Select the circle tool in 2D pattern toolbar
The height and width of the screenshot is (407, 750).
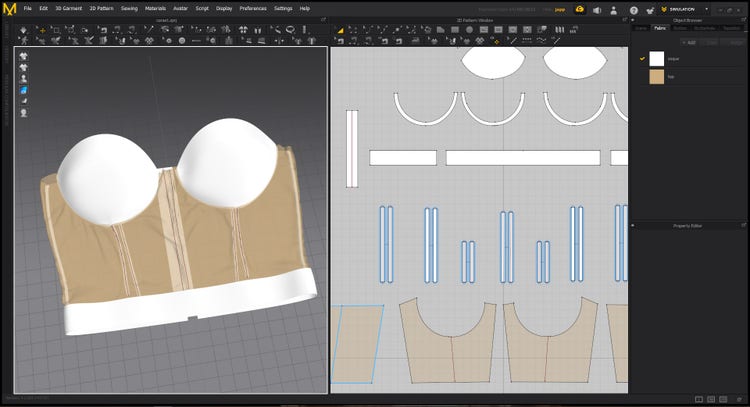click(x=469, y=29)
